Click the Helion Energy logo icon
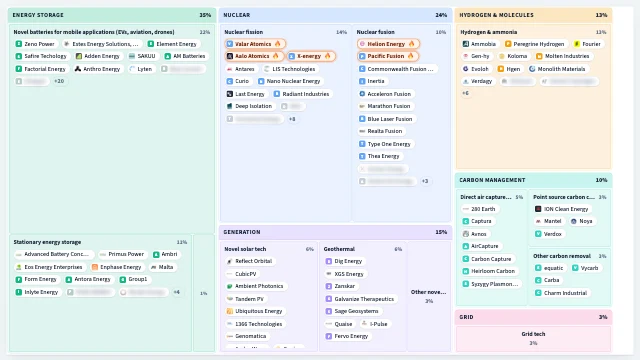Screen dimensions: 640x360 pyautogui.click(x=362, y=44)
